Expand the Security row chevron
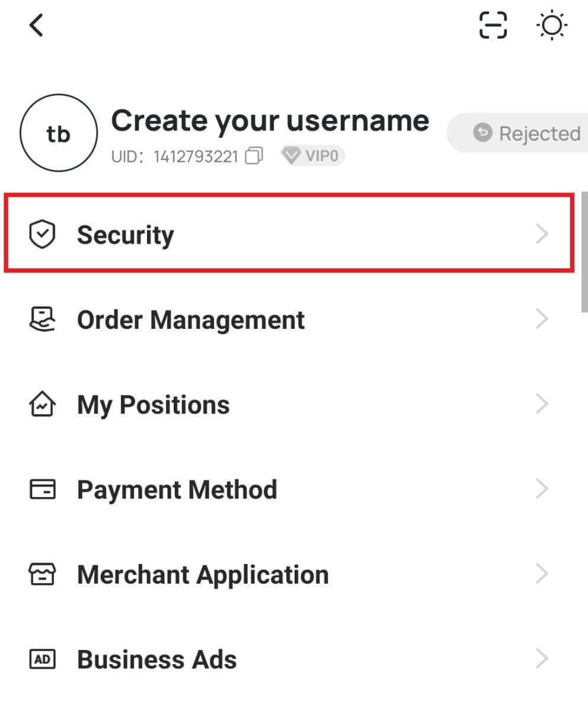Image resolution: width=588 pixels, height=711 pixels. [x=542, y=233]
